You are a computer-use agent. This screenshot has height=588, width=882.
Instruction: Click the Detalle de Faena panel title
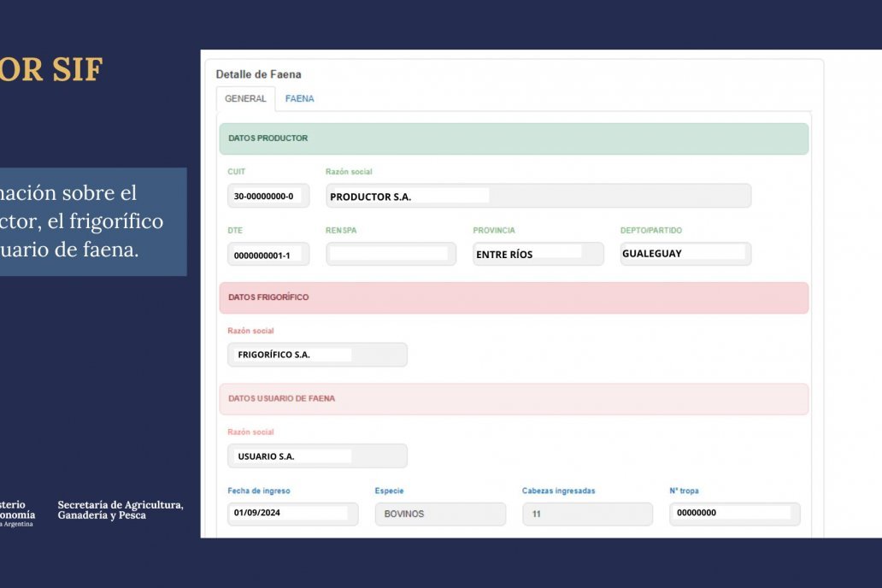tap(258, 74)
